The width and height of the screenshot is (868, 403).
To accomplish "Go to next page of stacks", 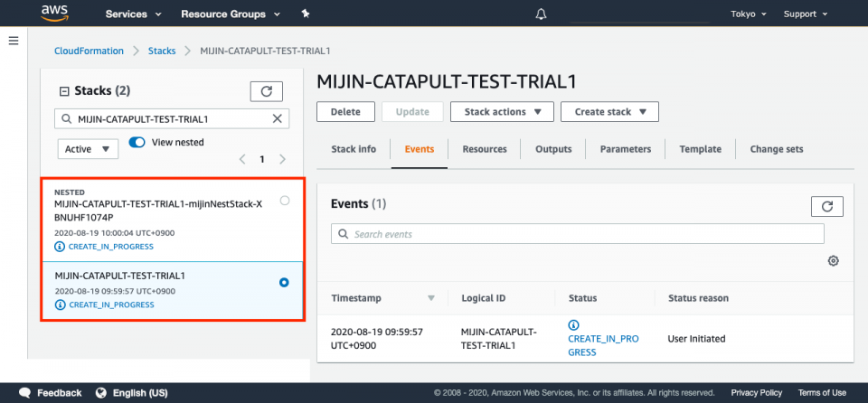I will point(282,159).
